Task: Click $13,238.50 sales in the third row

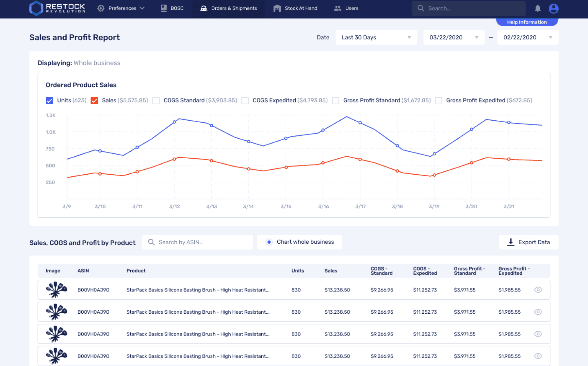Action: click(x=337, y=334)
